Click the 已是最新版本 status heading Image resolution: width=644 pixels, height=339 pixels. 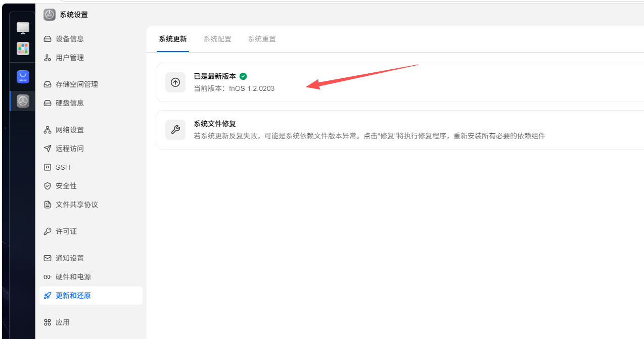215,76
